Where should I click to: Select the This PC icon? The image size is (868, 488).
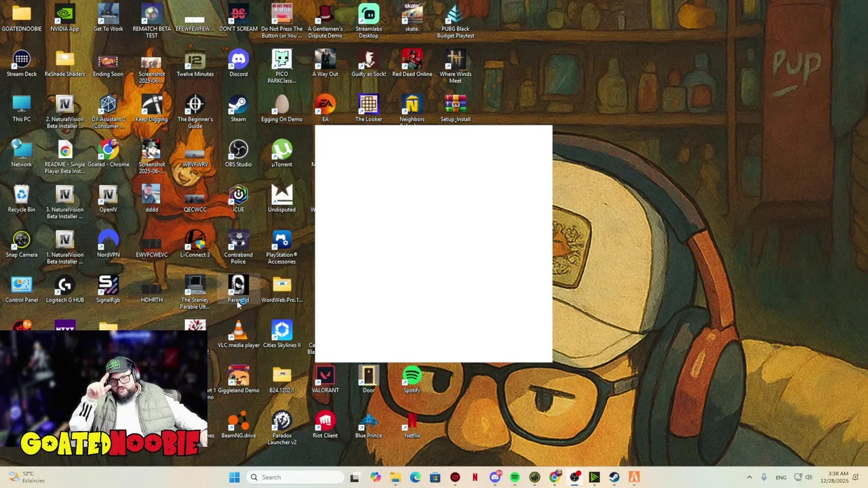pyautogui.click(x=22, y=108)
